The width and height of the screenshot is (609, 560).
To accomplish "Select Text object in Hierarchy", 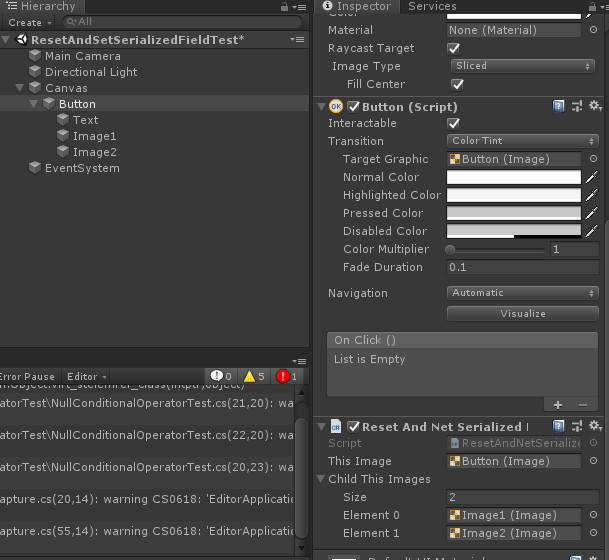I will pyautogui.click(x=85, y=120).
